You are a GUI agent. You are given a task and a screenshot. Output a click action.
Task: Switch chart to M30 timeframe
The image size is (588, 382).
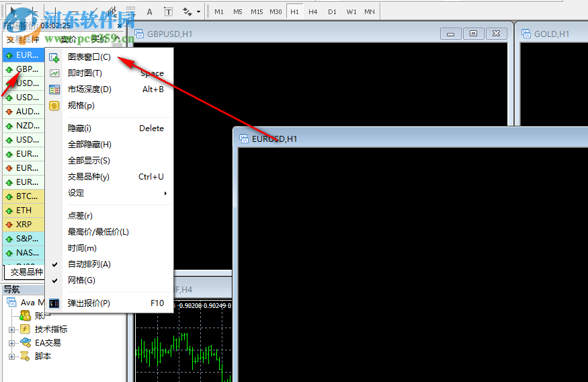point(276,11)
